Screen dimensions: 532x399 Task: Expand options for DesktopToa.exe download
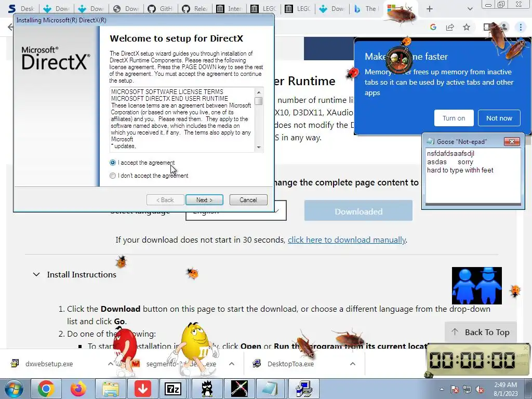click(353, 364)
